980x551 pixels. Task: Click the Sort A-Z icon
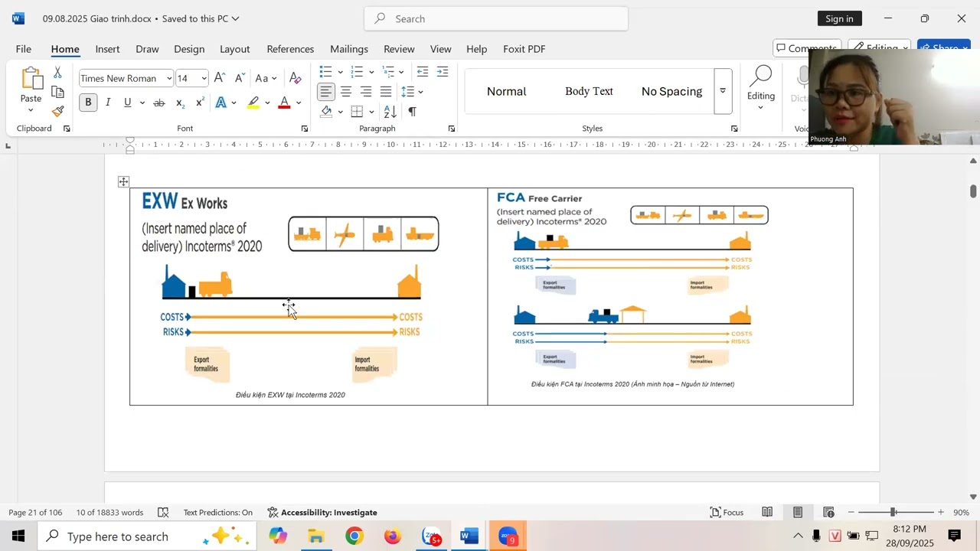390,112
